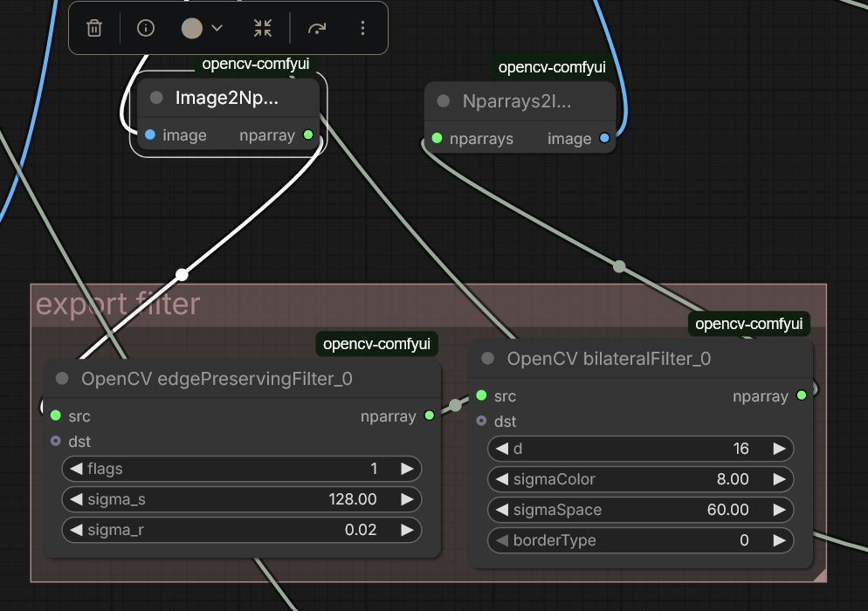Toggle collapse dot on bilateralFilter_0 node

click(x=487, y=359)
